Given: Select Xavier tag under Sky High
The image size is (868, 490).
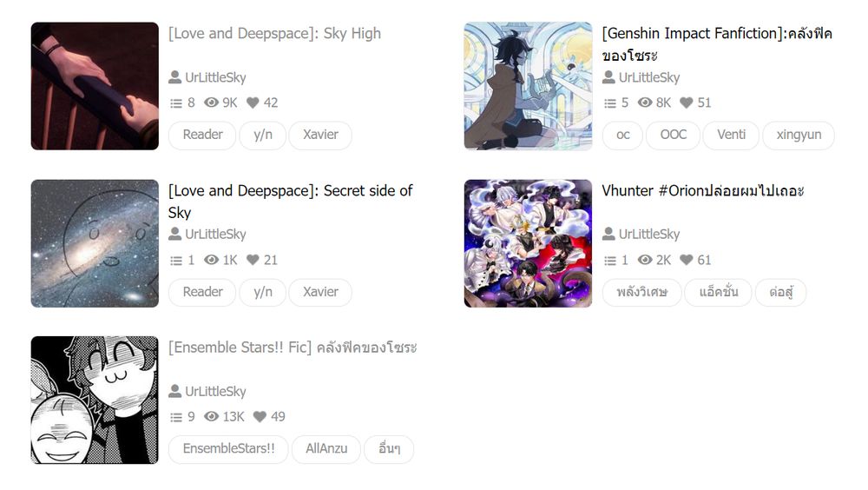Looking at the screenshot, I should tap(320, 135).
